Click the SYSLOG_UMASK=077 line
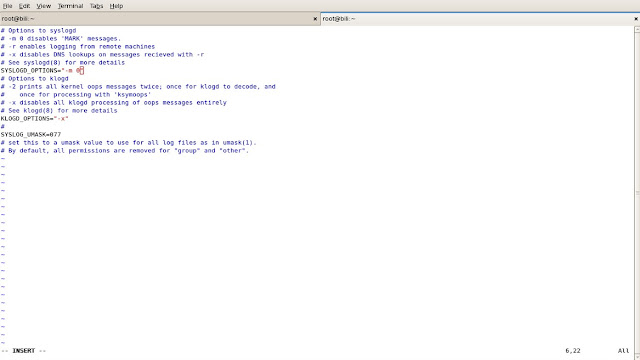Image resolution: width=640 pixels, height=360 pixels. [31, 135]
